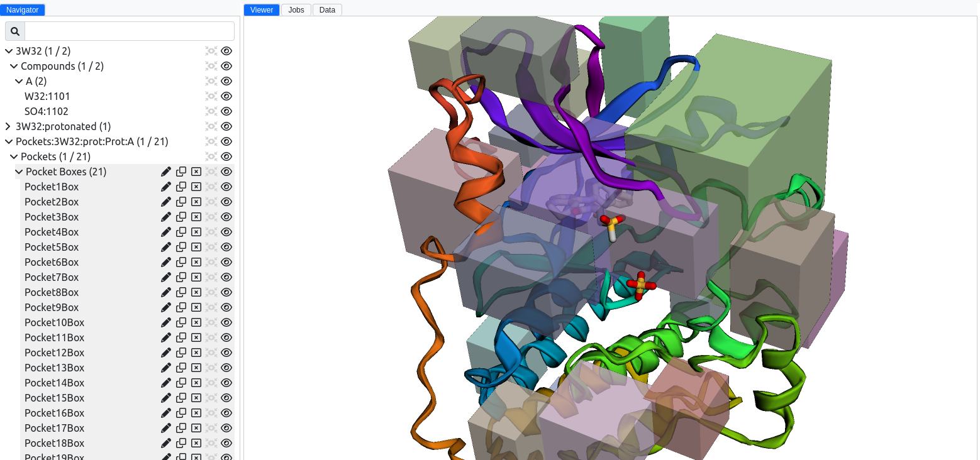The height and width of the screenshot is (460, 980).
Task: Remove Pocket7Box using the delete icon
Action: (x=196, y=277)
